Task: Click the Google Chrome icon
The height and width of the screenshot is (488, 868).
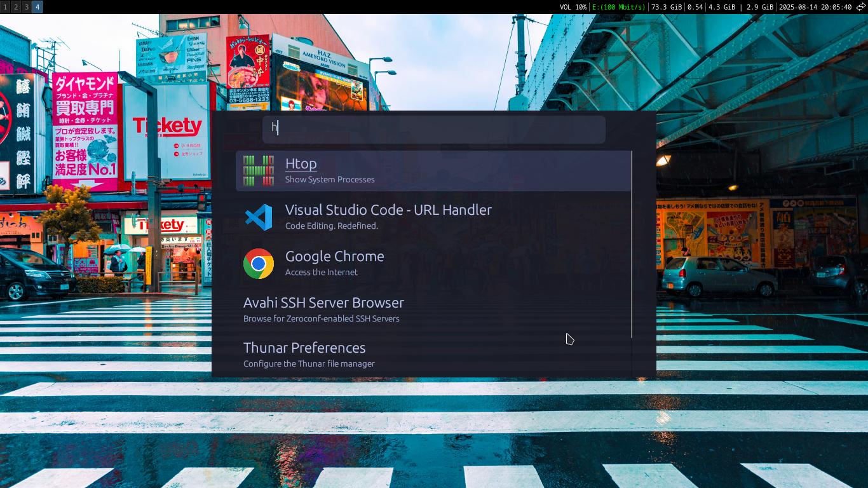Action: pyautogui.click(x=259, y=263)
